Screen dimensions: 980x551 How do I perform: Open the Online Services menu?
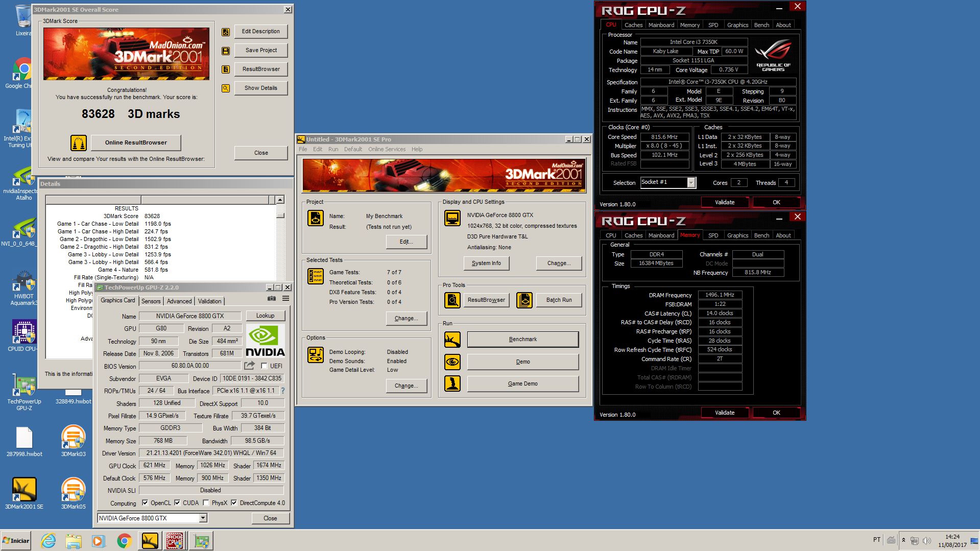point(387,149)
